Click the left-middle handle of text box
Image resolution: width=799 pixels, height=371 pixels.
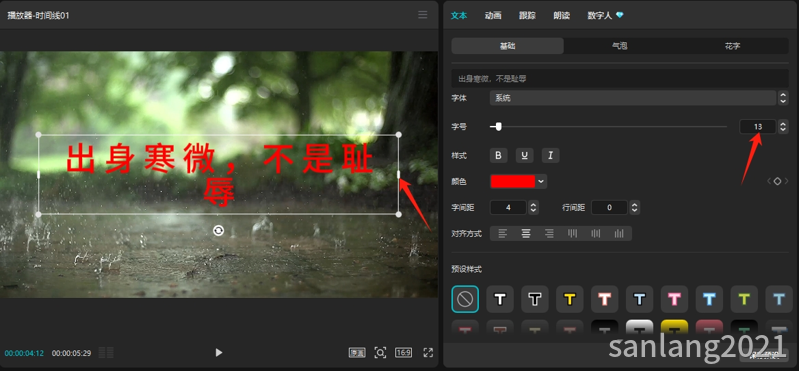pos(39,174)
